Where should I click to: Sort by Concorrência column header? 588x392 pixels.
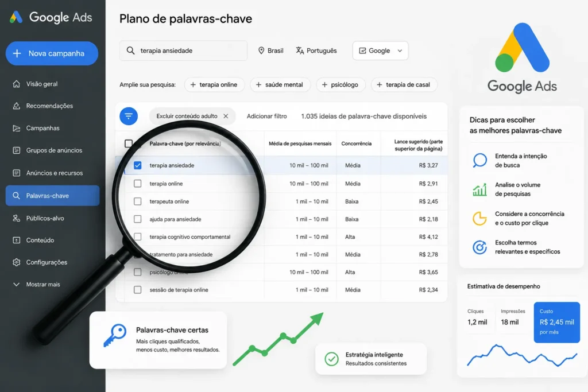(x=356, y=143)
